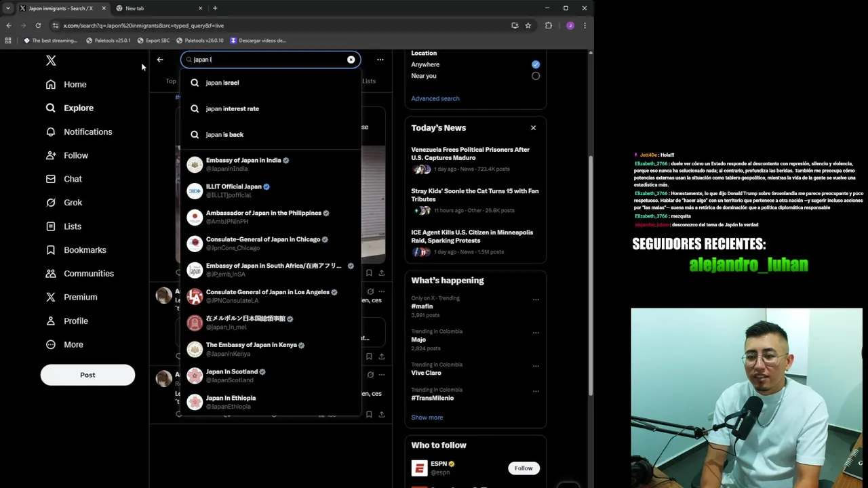Open Lists in the sidebar
Viewport: 868px width, 488px height.
tap(64, 226)
